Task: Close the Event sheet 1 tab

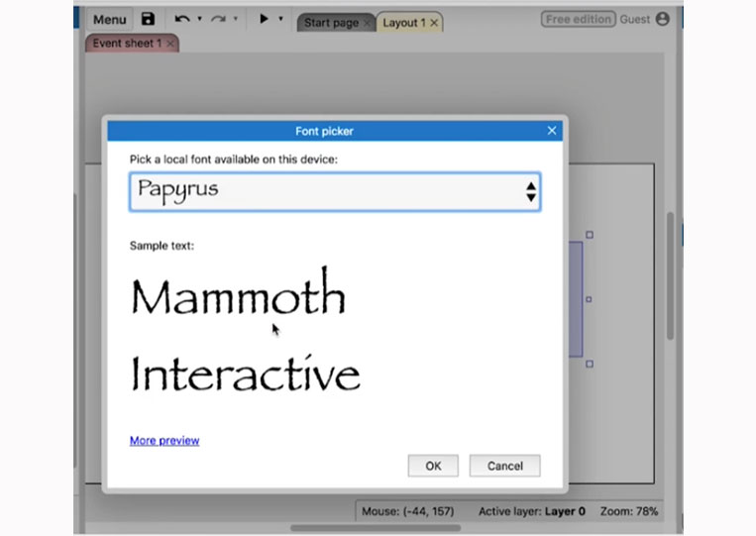Action: [170, 44]
